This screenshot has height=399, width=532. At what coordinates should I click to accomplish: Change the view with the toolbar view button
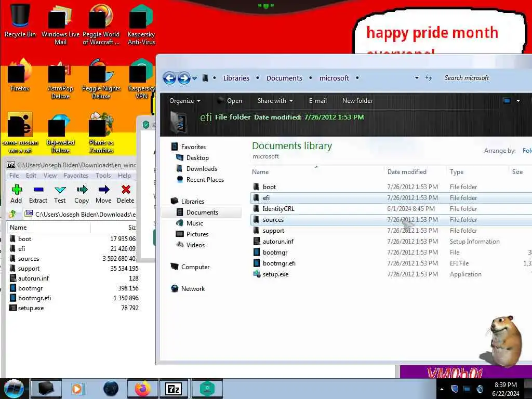click(507, 101)
